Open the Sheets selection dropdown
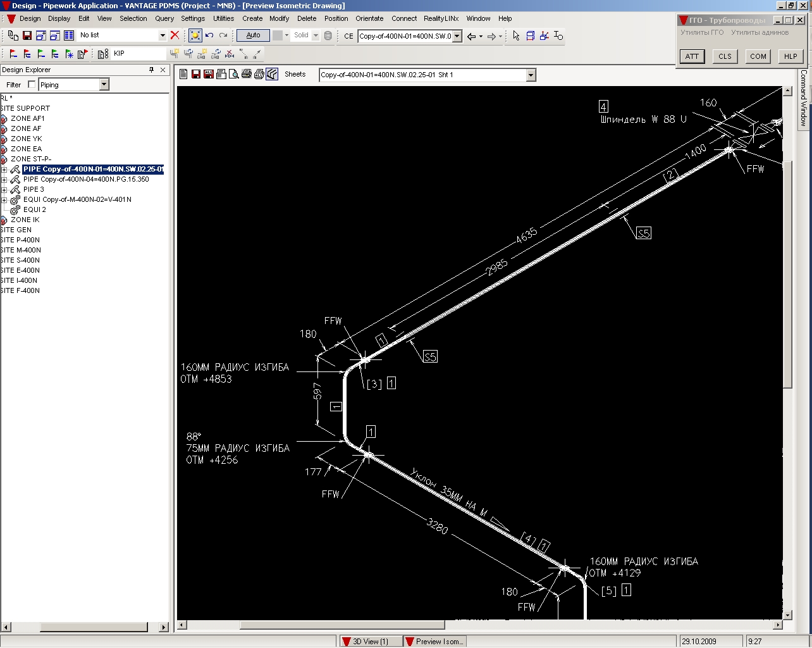The width and height of the screenshot is (812, 648). tap(531, 75)
